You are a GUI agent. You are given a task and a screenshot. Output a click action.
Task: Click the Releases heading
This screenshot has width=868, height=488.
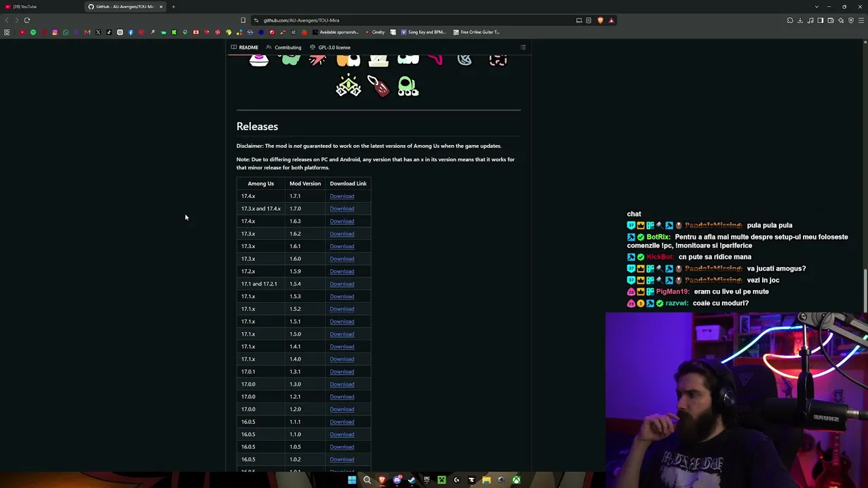click(x=257, y=126)
